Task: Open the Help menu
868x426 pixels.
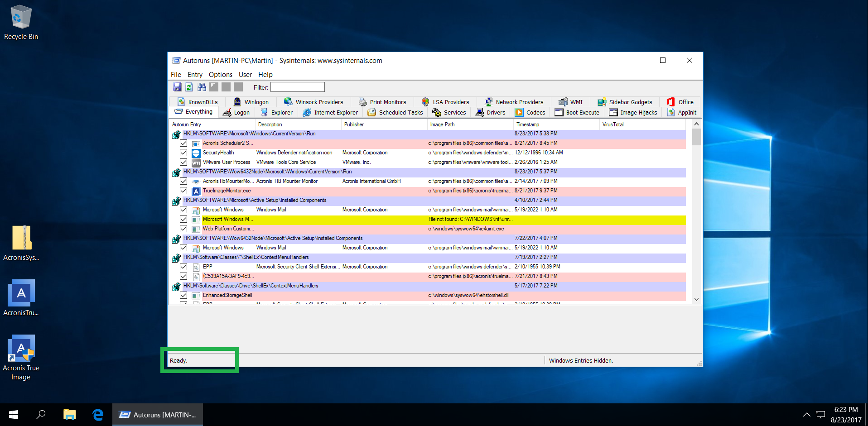Action: tap(265, 75)
